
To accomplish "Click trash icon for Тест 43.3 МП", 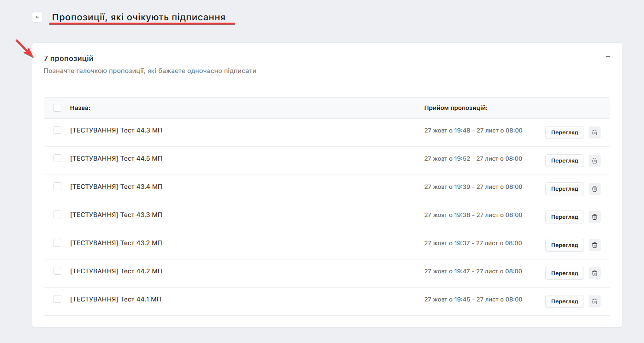I will [595, 217].
